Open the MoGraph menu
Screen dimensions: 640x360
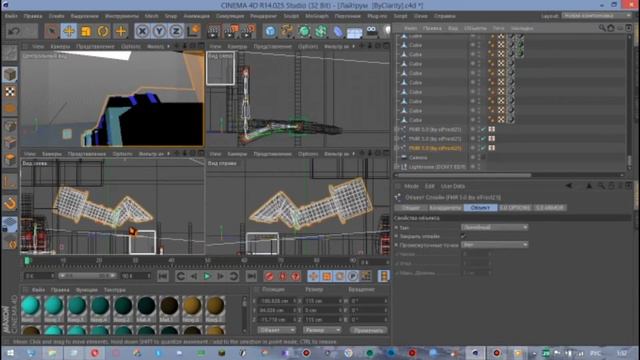click(317, 16)
